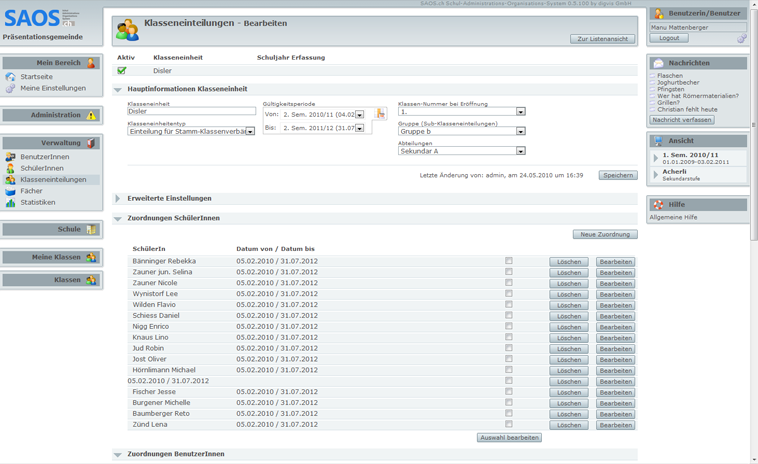Click the Verwaltung book icon
The image size is (758, 464).
coord(91,143)
